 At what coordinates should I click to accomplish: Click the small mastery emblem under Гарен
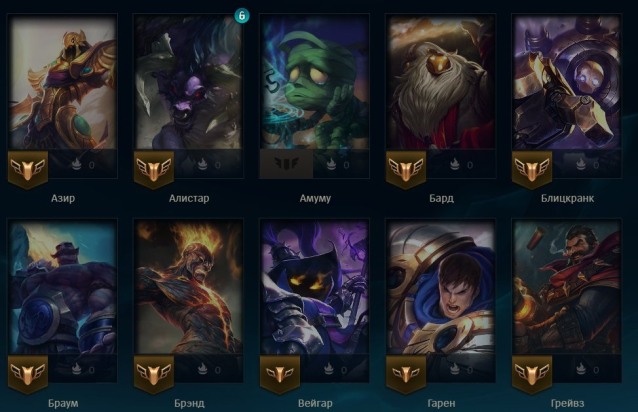(406, 375)
